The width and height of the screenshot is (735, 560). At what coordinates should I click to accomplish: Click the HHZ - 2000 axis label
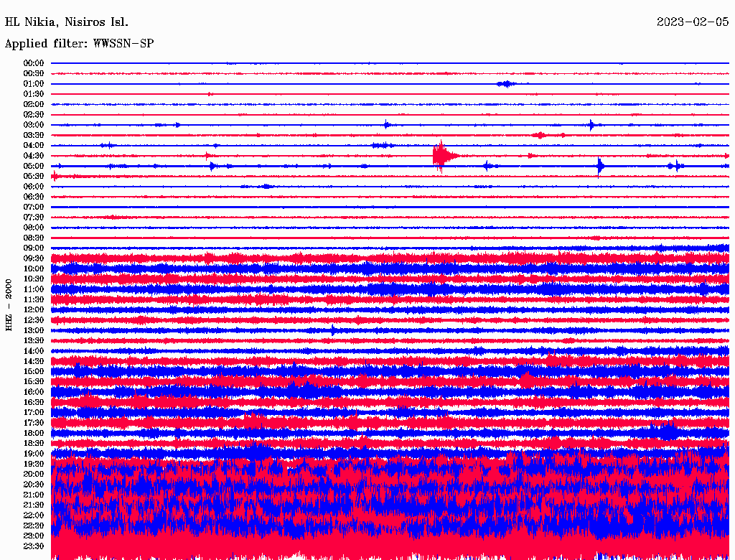9,305
